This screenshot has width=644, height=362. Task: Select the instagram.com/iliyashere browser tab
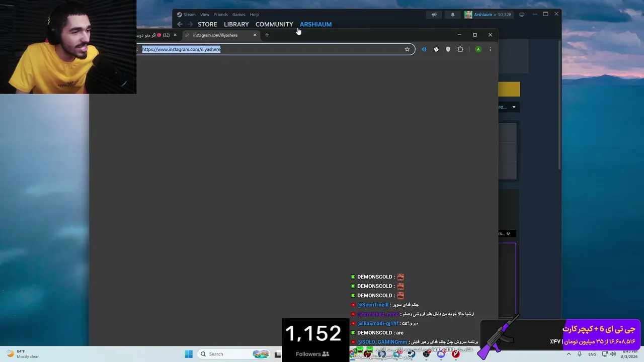(x=220, y=35)
